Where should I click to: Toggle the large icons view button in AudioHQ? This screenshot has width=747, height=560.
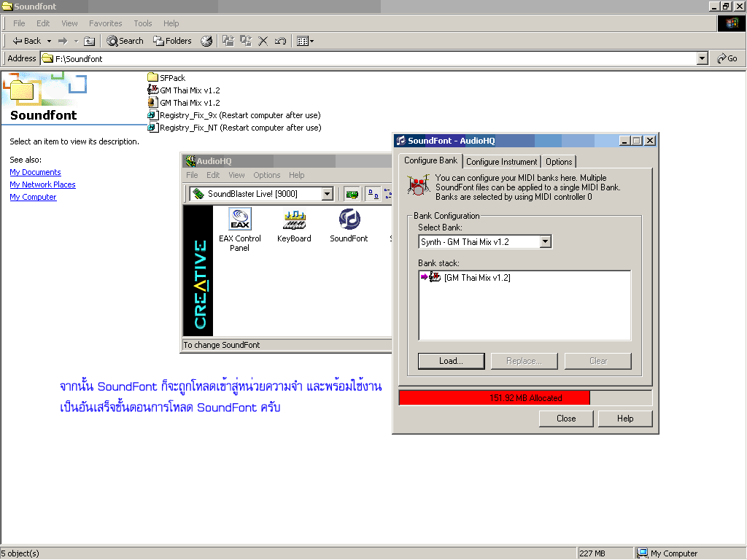tap(373, 194)
